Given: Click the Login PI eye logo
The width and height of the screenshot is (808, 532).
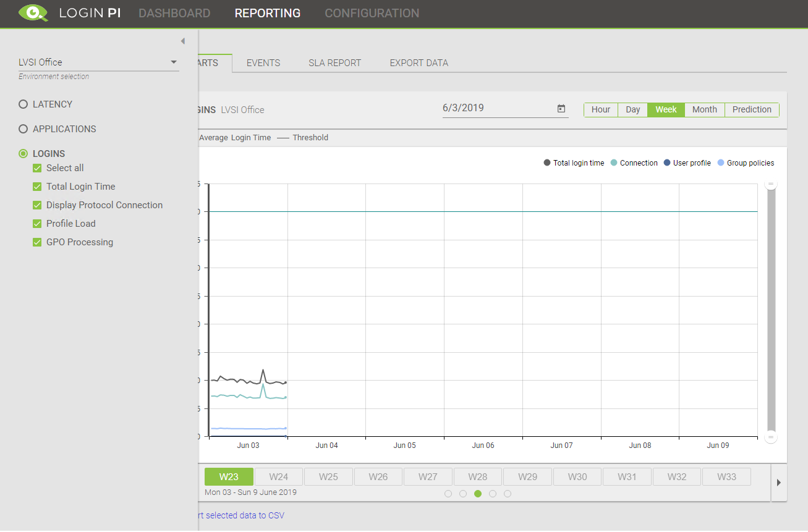Looking at the screenshot, I should [33, 13].
